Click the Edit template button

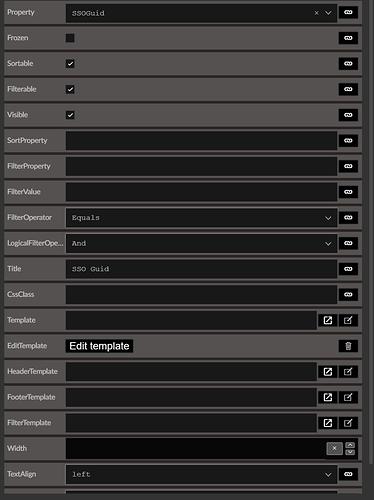tap(99, 346)
